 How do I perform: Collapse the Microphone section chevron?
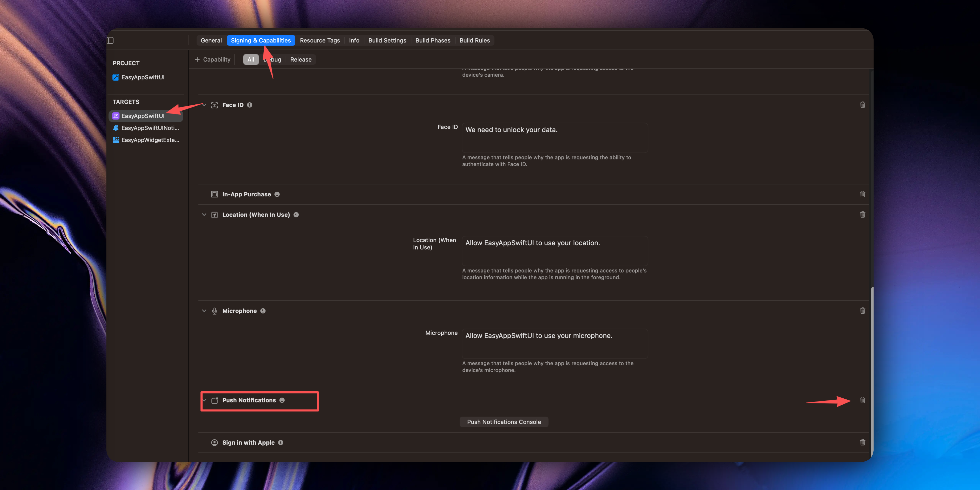coord(204,311)
